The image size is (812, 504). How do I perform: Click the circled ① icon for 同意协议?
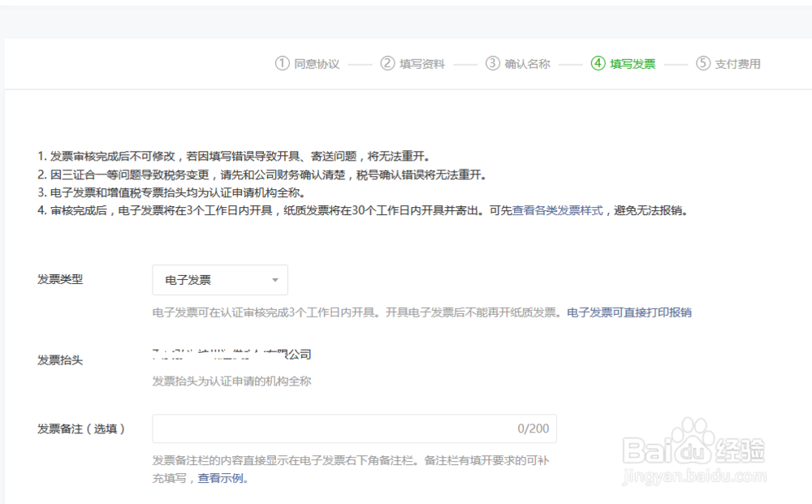pos(281,63)
